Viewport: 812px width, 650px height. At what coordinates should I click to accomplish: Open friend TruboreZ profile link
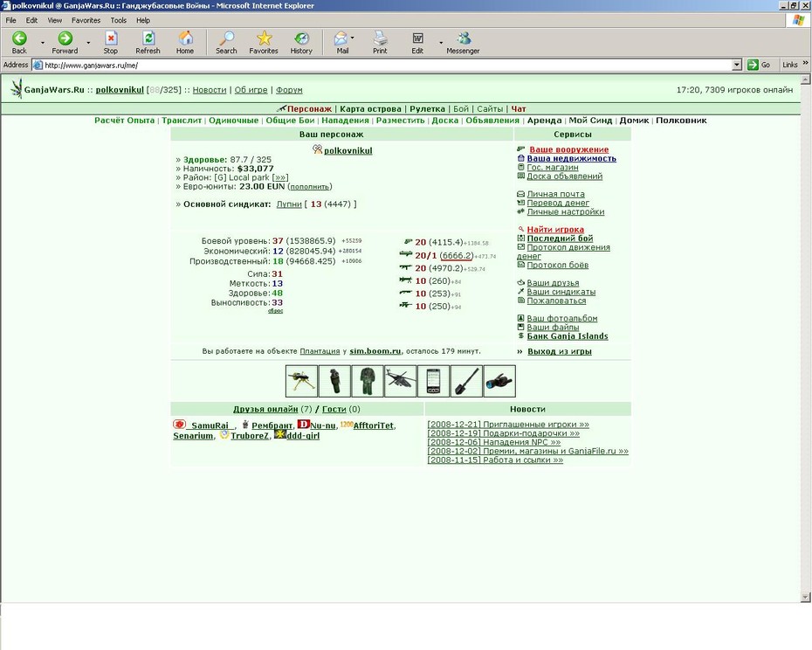250,436
